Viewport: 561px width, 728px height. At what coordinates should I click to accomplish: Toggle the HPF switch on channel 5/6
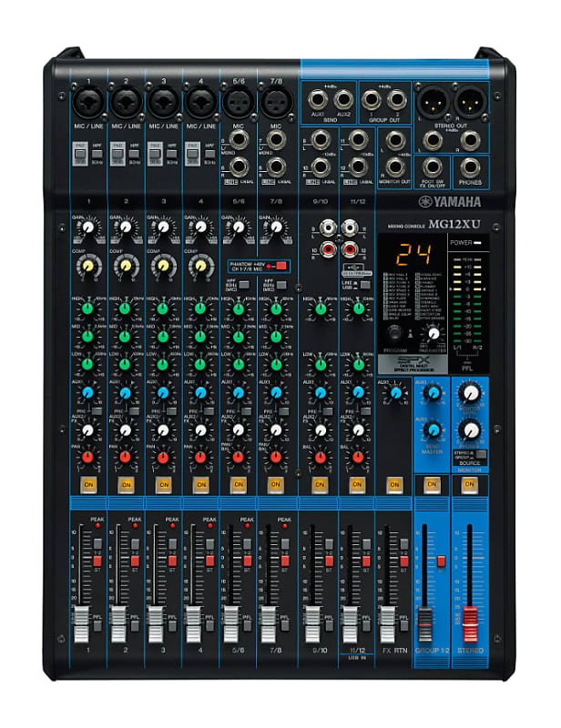point(243,285)
